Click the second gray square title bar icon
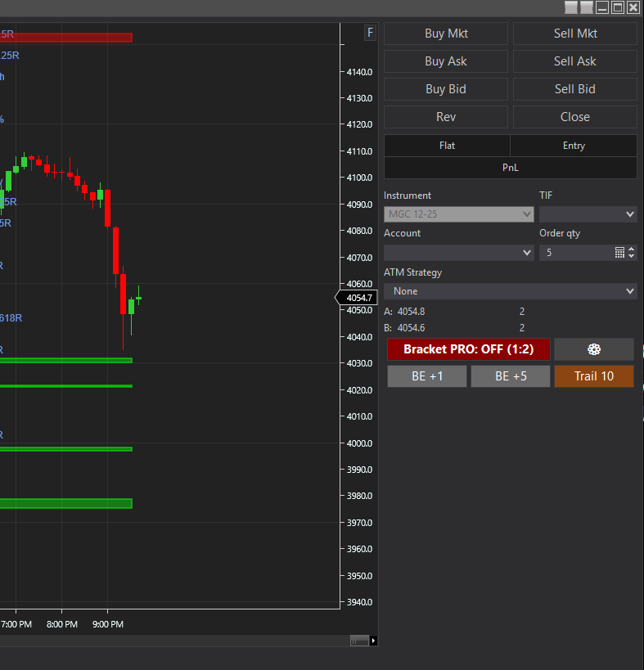 tap(586, 7)
